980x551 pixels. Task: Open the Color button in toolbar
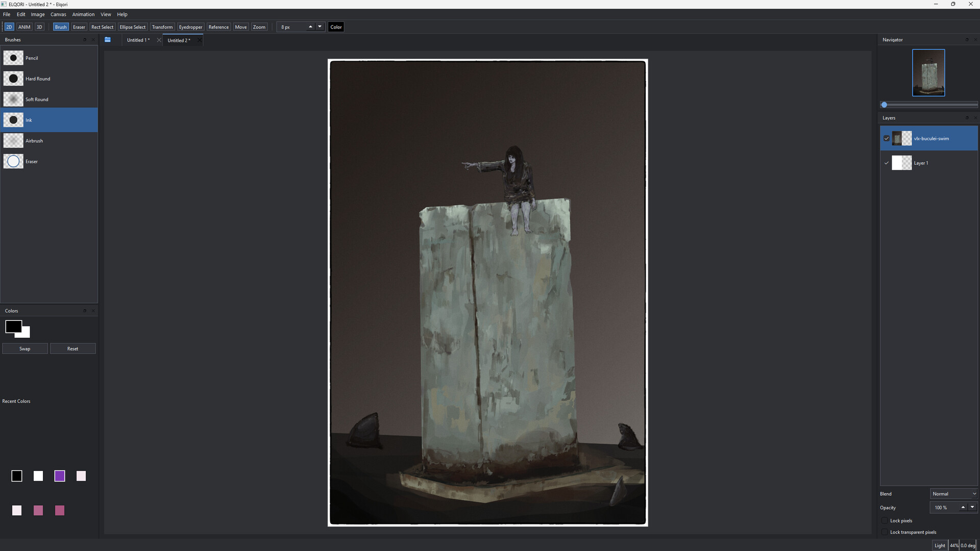coord(336,27)
